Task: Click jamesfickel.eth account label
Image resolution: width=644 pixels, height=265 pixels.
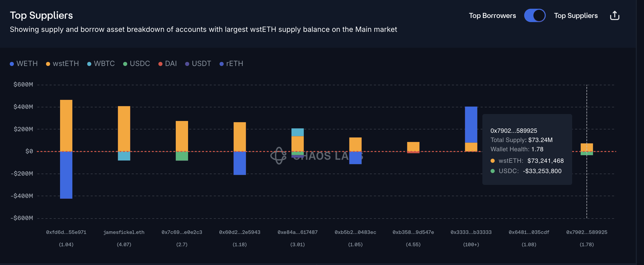Action: [124, 232]
